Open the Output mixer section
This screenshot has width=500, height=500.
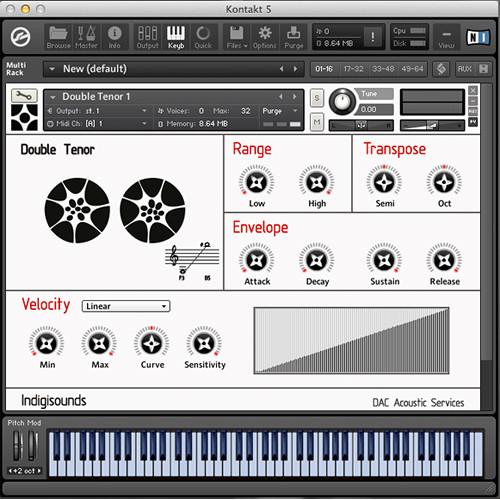(147, 37)
